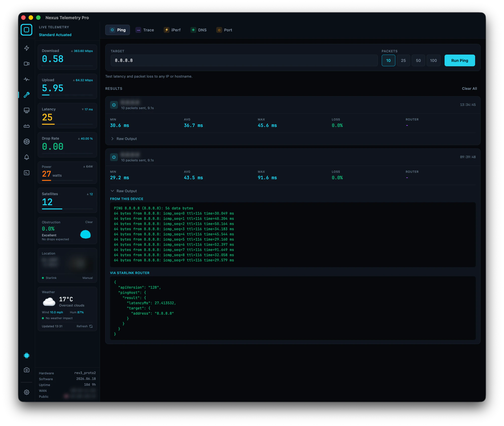Viewport: 504px width, 426px height.
Task: Click the 17°C temperature reading
Action: (66, 299)
